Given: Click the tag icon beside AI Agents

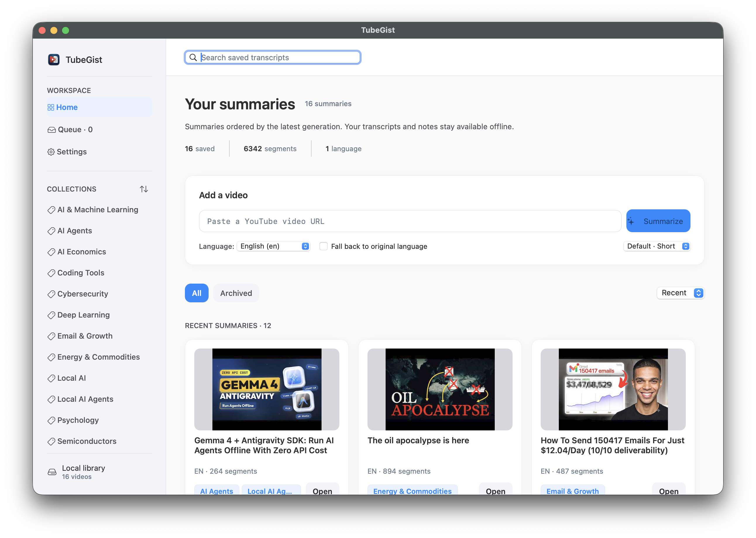Looking at the screenshot, I should [x=51, y=231].
